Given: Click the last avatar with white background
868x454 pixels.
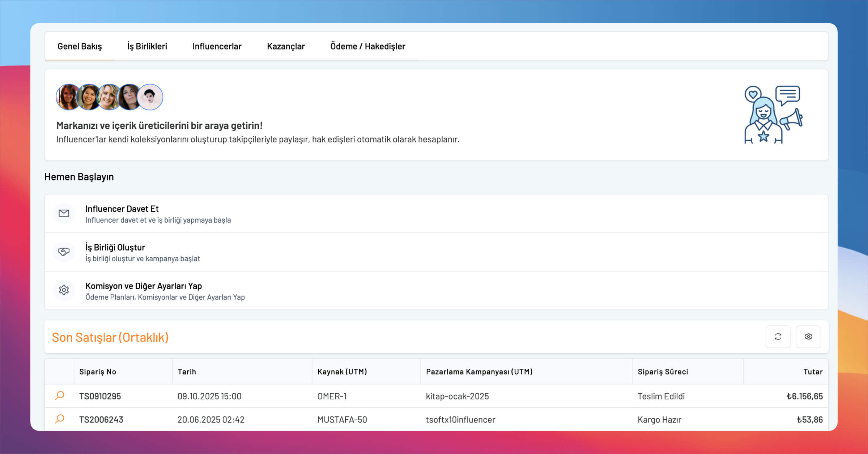Looking at the screenshot, I should pyautogui.click(x=150, y=97).
